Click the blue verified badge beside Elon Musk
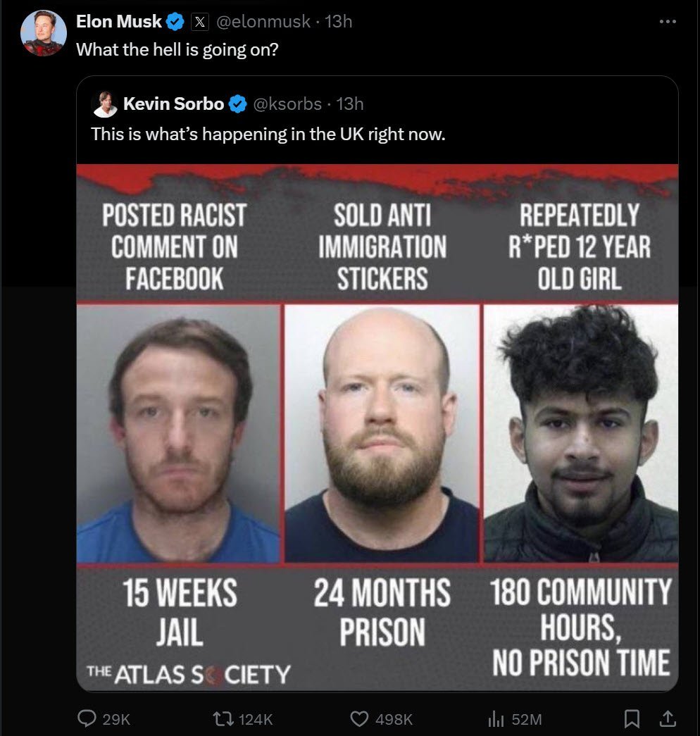Screen dimensions: 700x736 (x=175, y=22)
